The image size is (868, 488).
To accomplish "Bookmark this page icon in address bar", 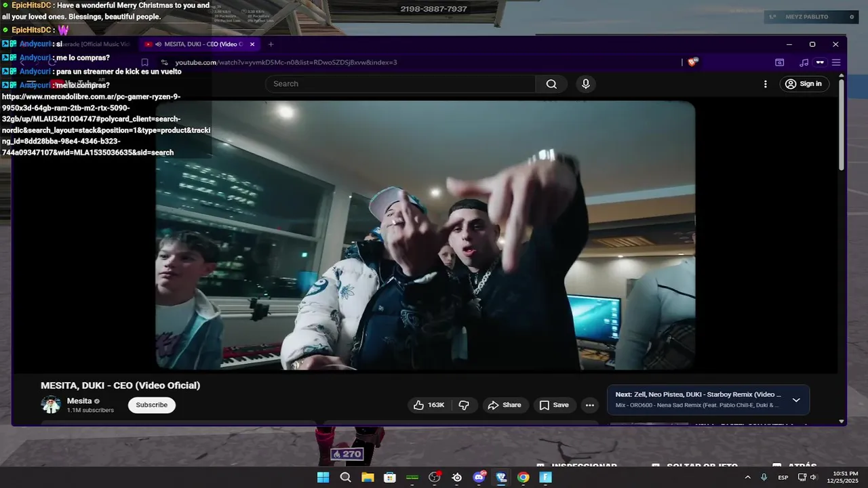I will (x=144, y=62).
